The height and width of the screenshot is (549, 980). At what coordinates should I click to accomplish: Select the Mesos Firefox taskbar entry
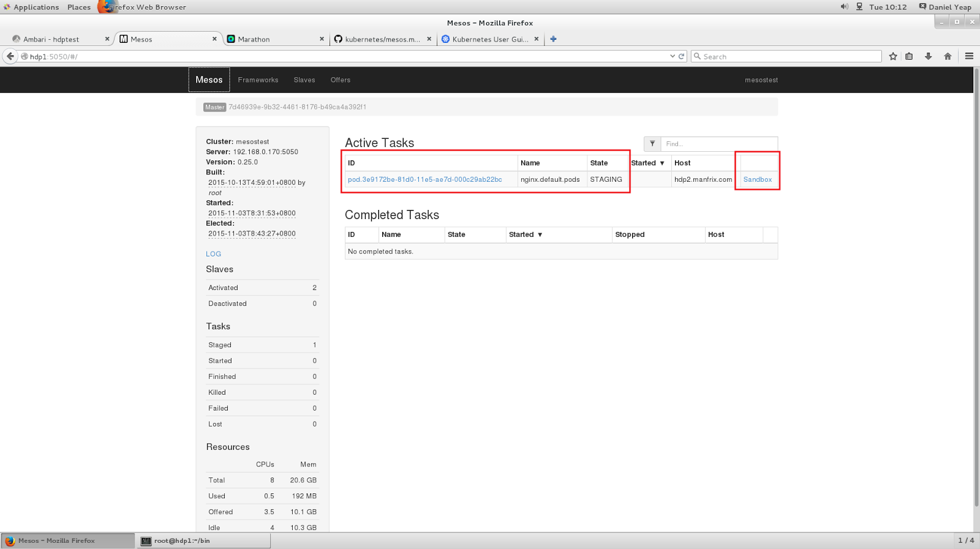click(67, 540)
